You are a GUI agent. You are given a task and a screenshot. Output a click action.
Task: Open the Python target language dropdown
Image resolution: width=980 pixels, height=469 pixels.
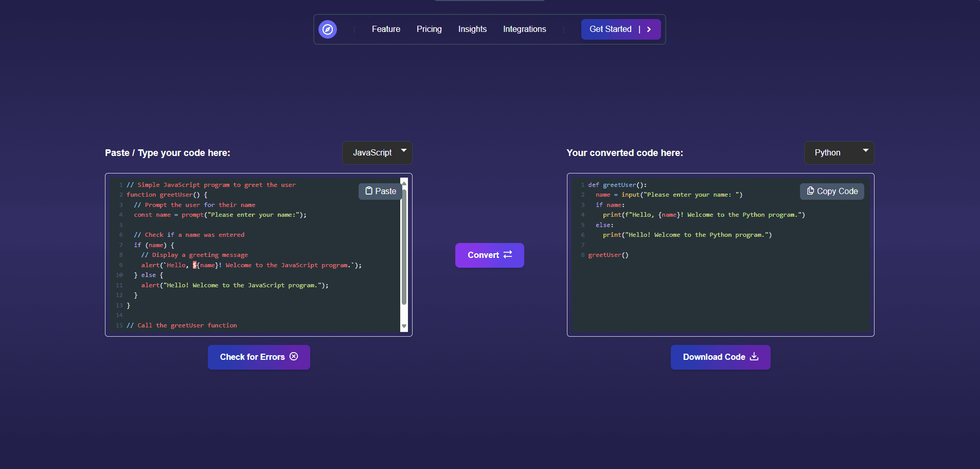pos(839,153)
